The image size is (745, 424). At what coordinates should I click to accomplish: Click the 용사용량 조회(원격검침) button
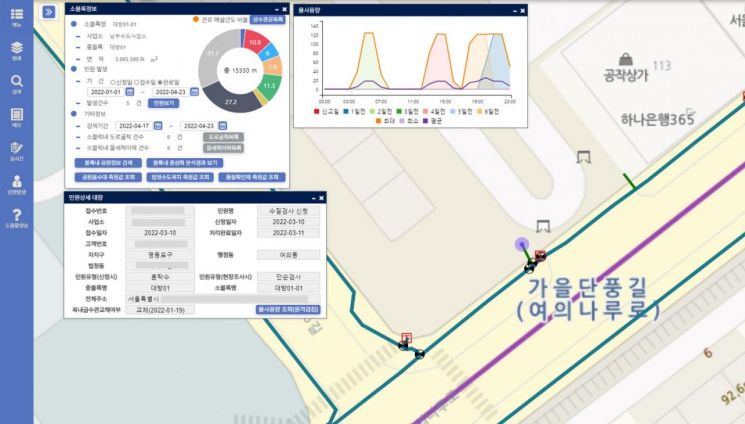coord(288,309)
